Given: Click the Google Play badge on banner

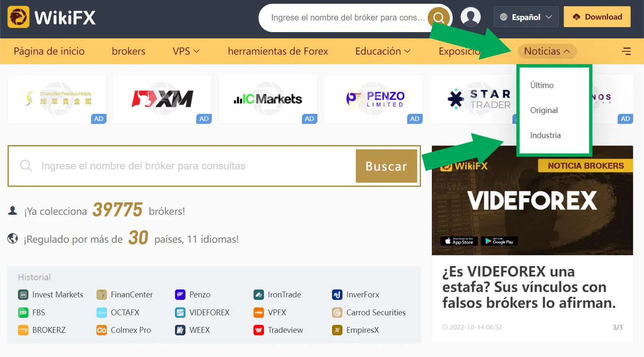Looking at the screenshot, I should (x=499, y=241).
